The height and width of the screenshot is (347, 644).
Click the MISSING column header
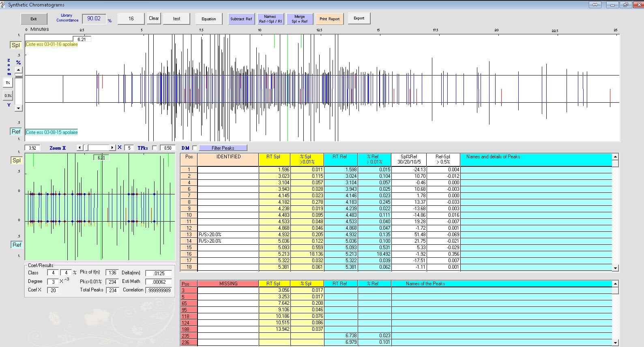click(228, 284)
